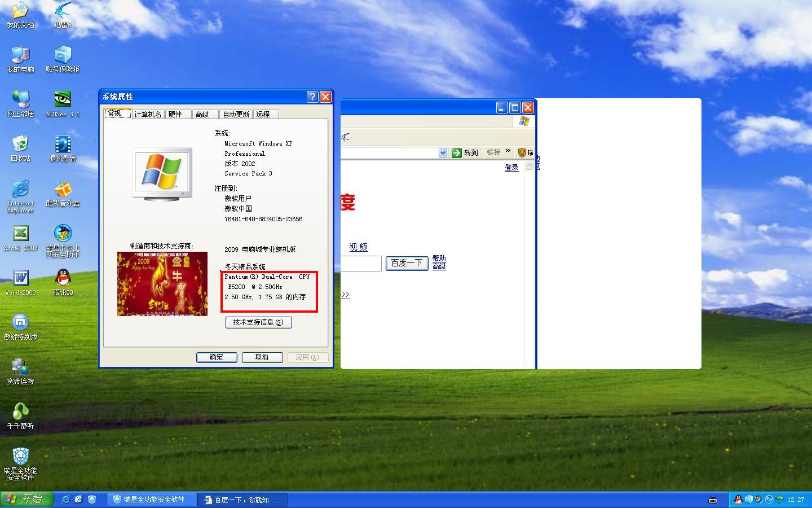The image size is (812, 508).
Task: Open the 瑞星全功能安全软件 desktop icon
Action: 20,464
